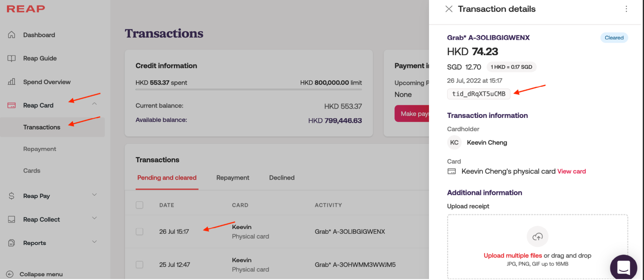Viewport: 644px width, 280px height.
Task: Open the three-dot more options menu
Action: pyautogui.click(x=626, y=9)
